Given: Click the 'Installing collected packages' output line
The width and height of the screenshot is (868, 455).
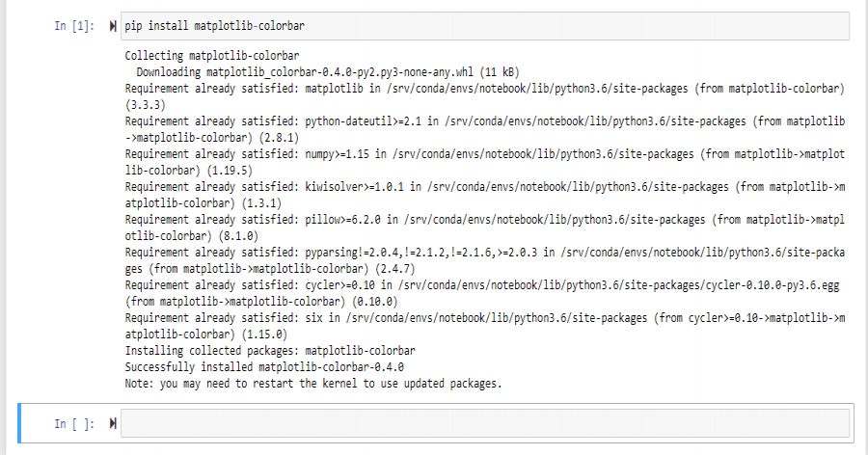Looking at the screenshot, I should (264, 351).
